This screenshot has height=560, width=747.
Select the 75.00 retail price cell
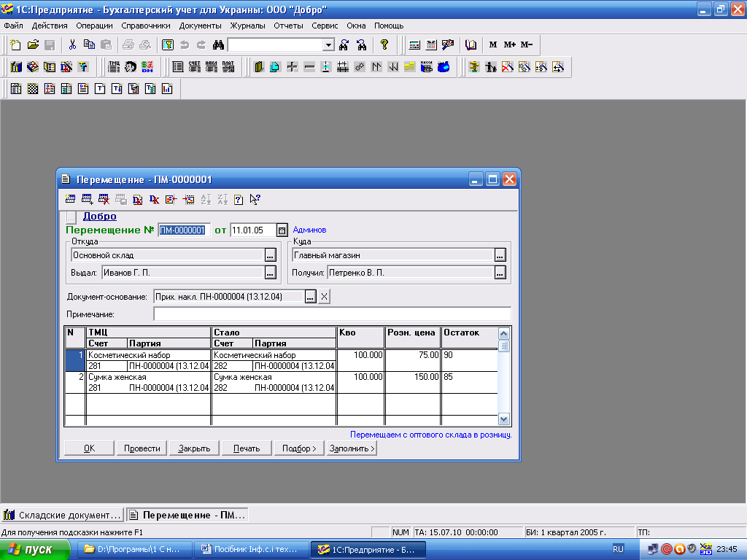(413, 355)
